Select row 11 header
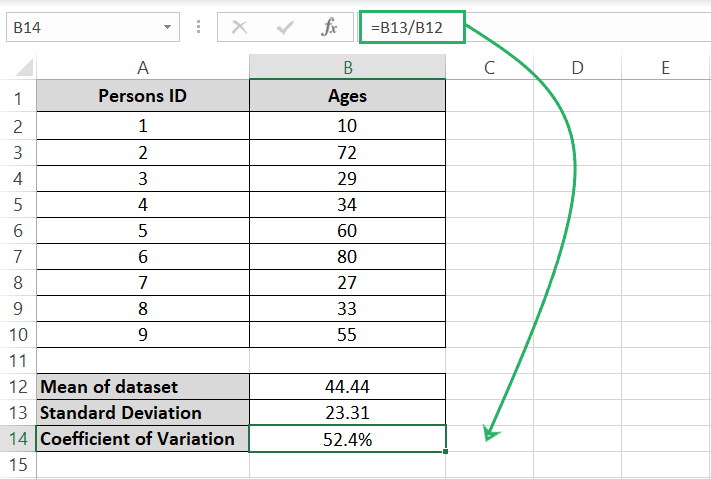Image resolution: width=711 pixels, height=479 pixels. coord(17,359)
